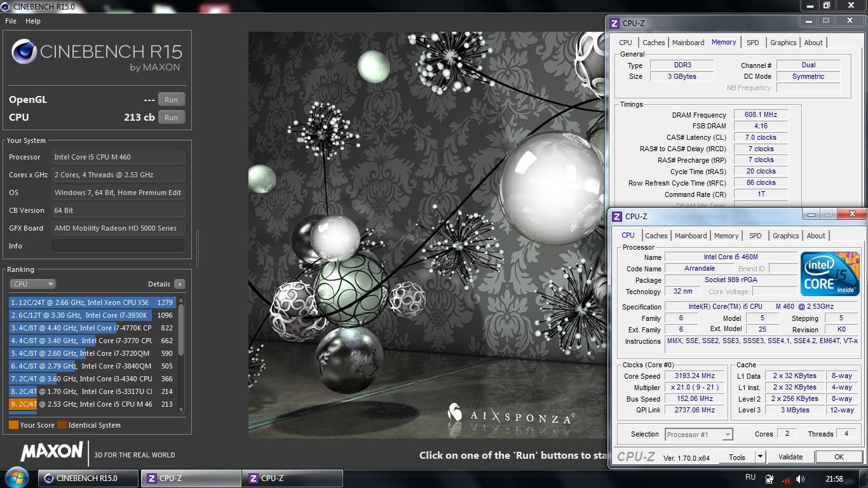The height and width of the screenshot is (488, 868).
Task: Click the Your Score orange swatch
Action: (13, 425)
